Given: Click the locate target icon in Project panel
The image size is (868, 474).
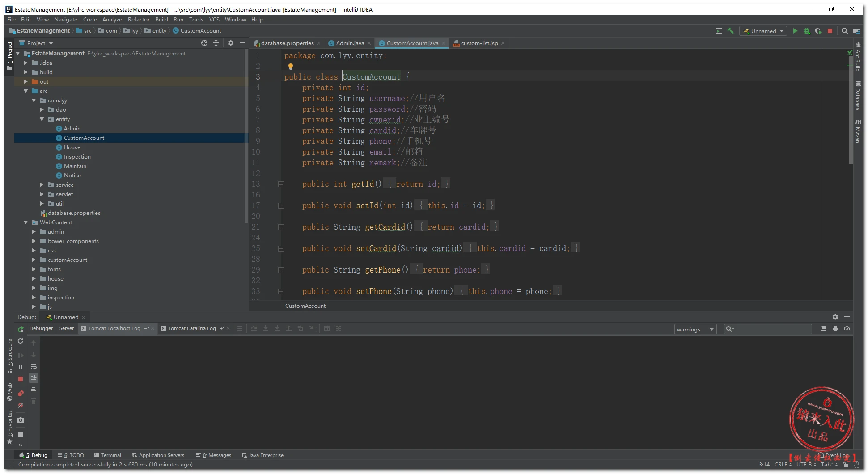Looking at the screenshot, I should click(x=204, y=43).
